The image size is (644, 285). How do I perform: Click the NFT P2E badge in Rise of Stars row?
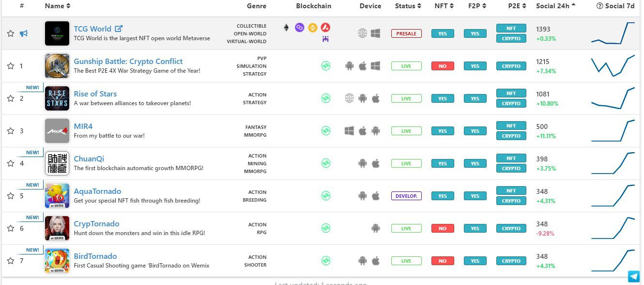tap(511, 93)
